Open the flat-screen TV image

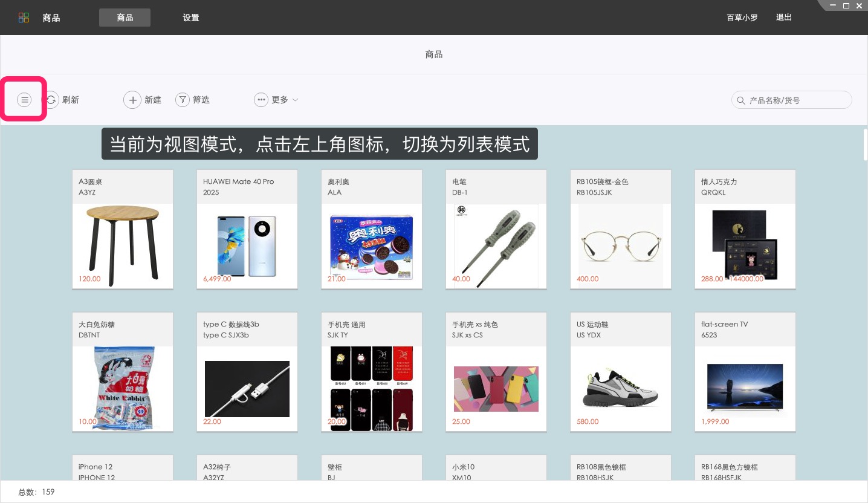tap(745, 388)
